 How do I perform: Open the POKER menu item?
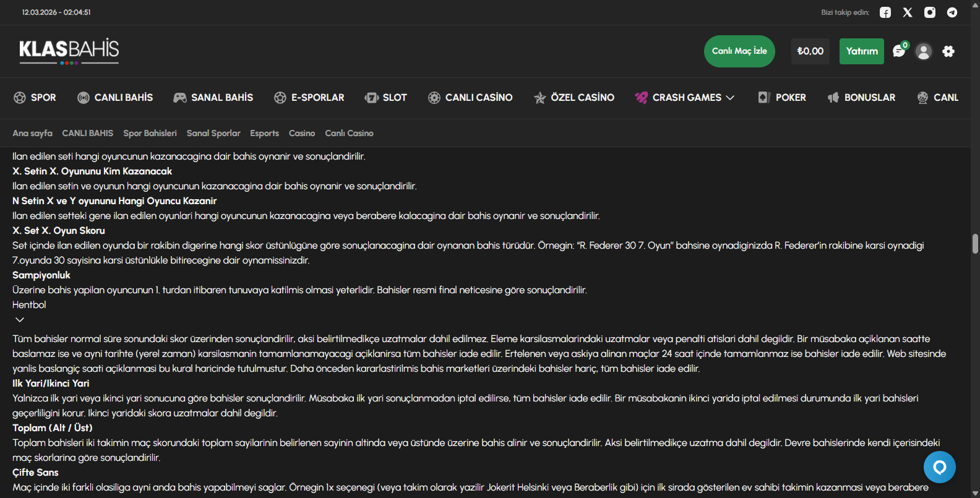point(782,98)
